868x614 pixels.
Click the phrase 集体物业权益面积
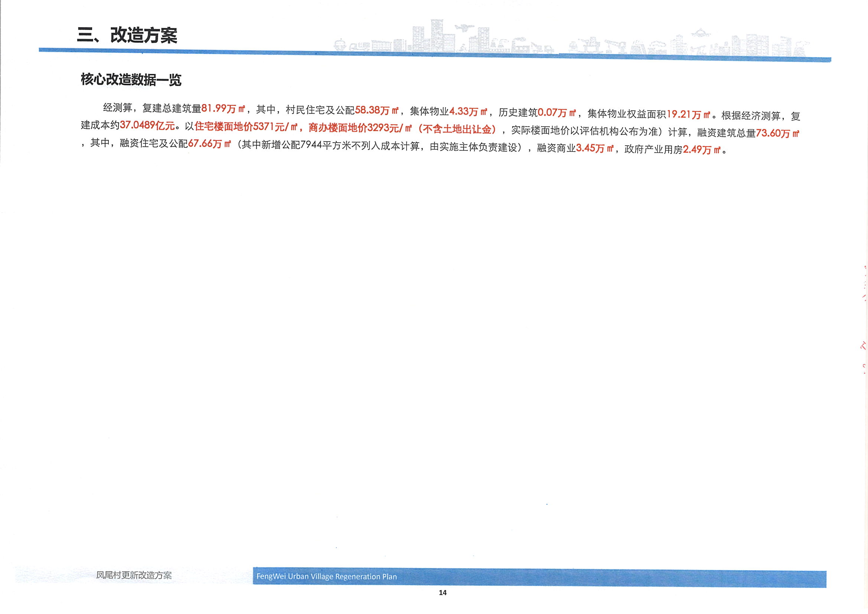[x=627, y=114]
